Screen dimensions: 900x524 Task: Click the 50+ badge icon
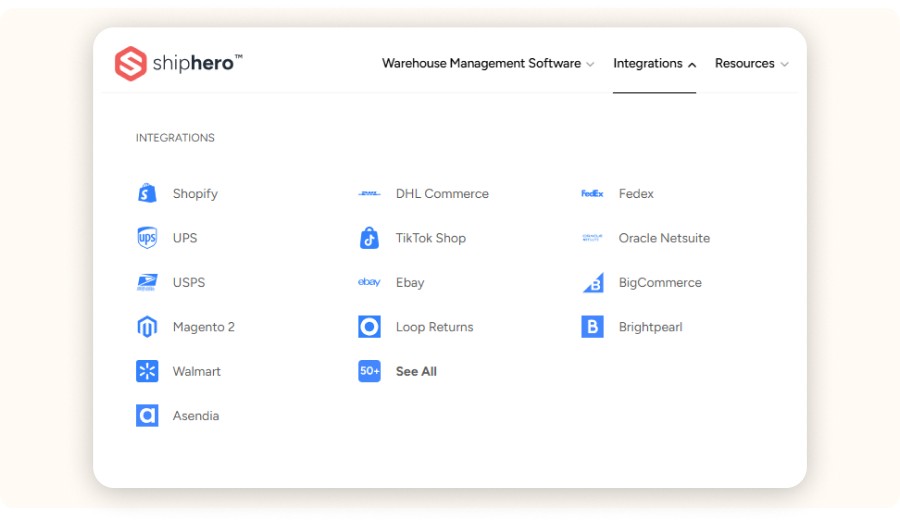[369, 371]
